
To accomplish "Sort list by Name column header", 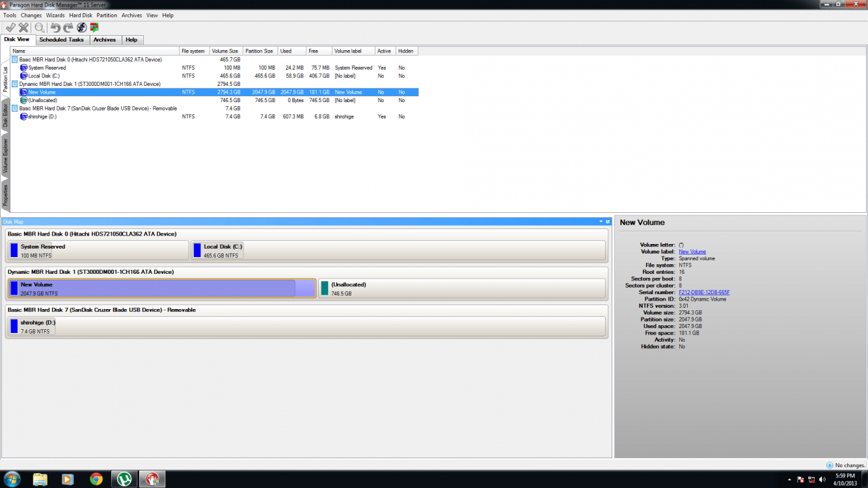I will (95, 51).
